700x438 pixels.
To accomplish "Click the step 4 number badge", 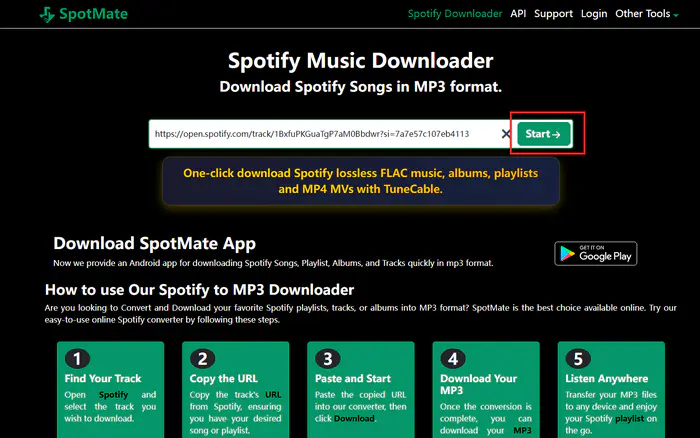I will (x=453, y=359).
